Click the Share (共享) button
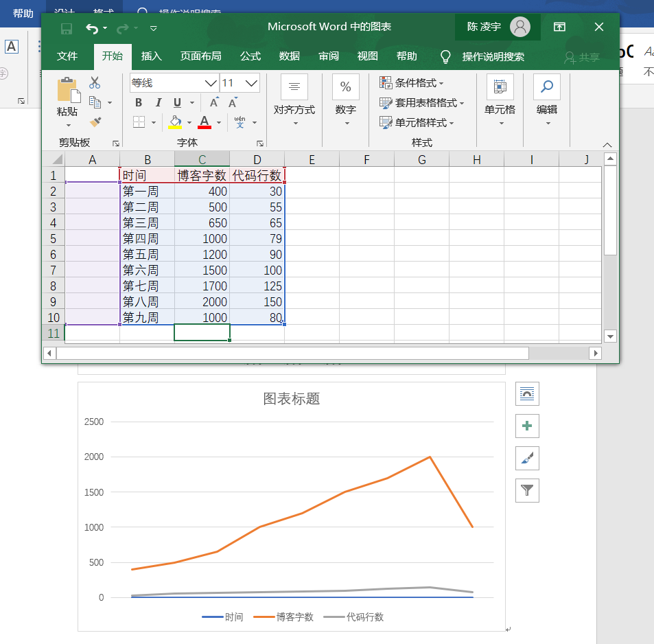The image size is (654, 644). 582,57
